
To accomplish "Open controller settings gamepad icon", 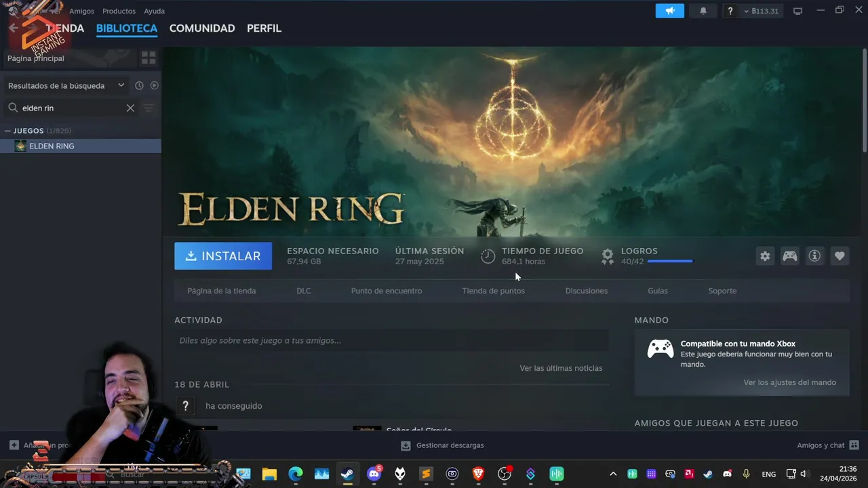I will (790, 256).
